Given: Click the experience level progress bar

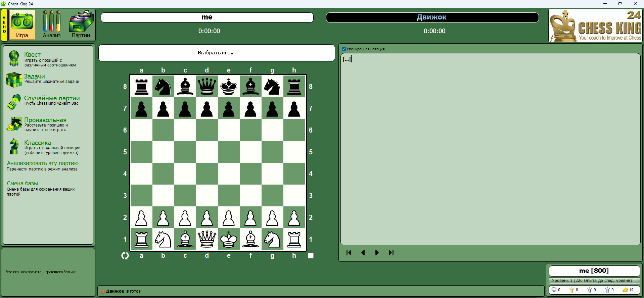Looking at the screenshot, I should (x=594, y=281).
